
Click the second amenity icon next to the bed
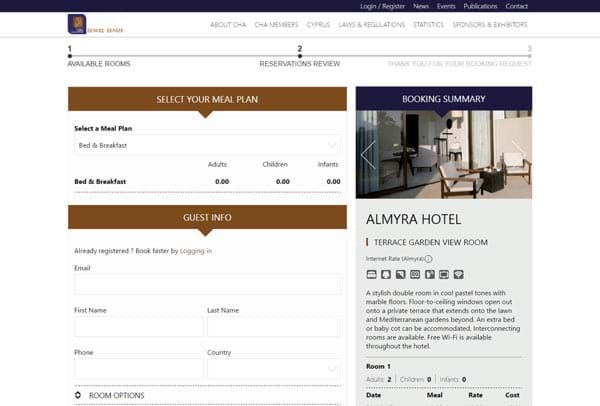click(x=386, y=274)
